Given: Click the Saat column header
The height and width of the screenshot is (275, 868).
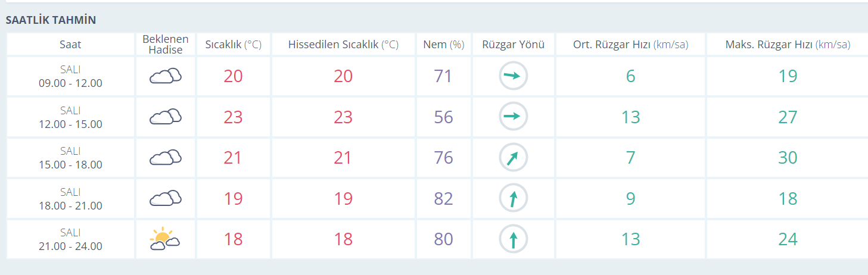Looking at the screenshot, I should click(x=70, y=45).
